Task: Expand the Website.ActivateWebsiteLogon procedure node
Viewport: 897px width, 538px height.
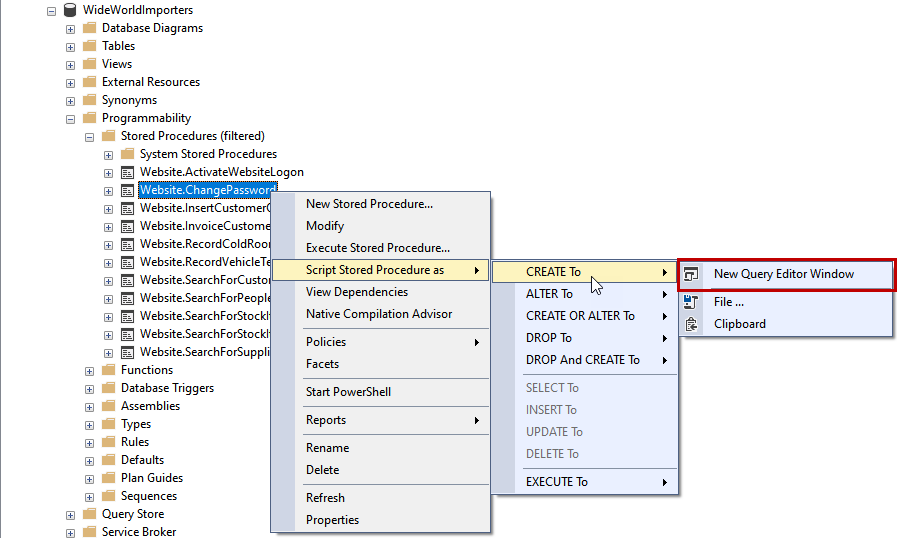Action: (x=108, y=173)
